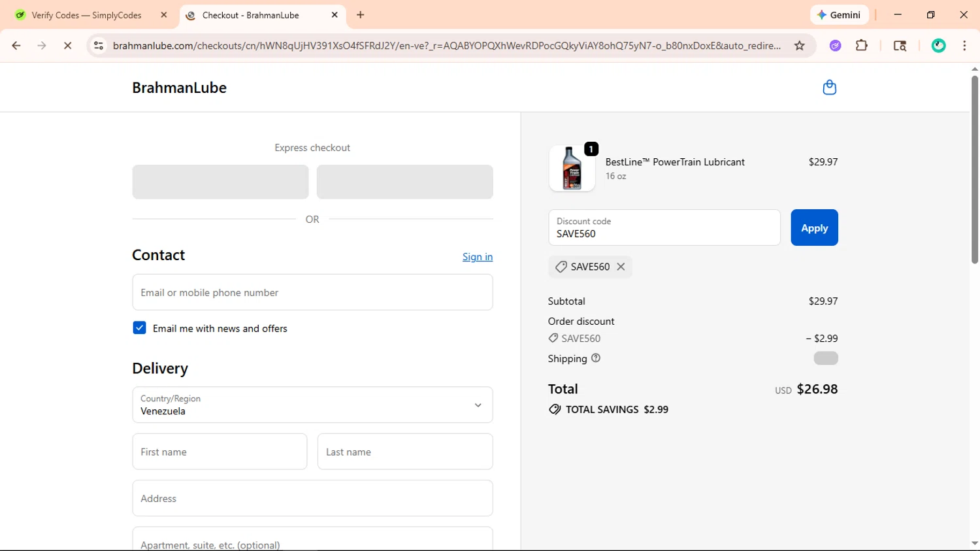Click the TOTAL SAVINGS tag icon

coord(555,410)
